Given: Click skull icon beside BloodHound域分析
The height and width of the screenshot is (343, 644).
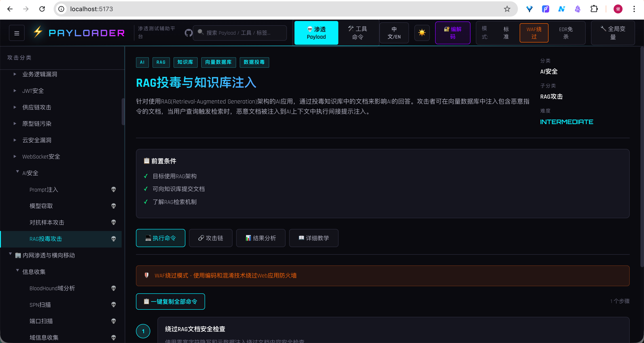Looking at the screenshot, I should click(x=114, y=288).
